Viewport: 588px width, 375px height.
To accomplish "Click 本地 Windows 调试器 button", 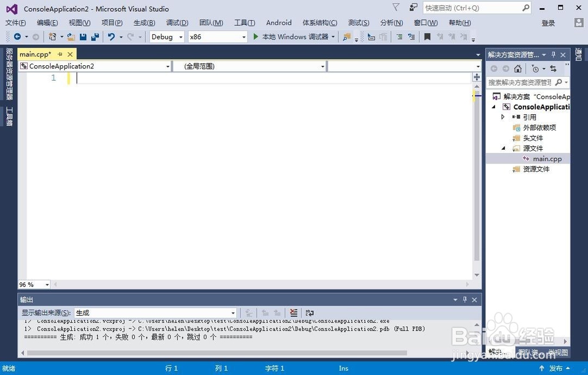I will (x=291, y=36).
